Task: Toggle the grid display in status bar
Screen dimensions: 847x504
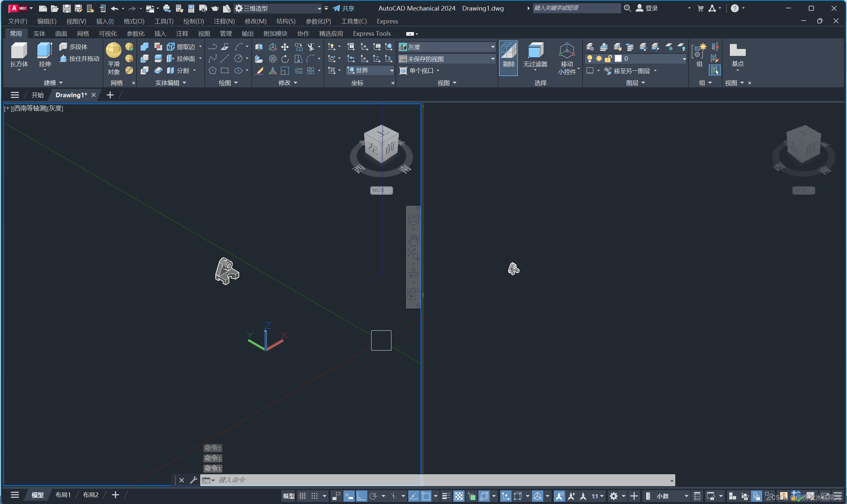Action: pos(302,496)
